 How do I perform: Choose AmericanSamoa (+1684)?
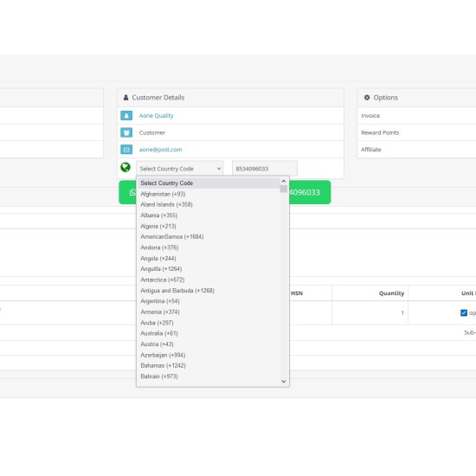pos(209,237)
